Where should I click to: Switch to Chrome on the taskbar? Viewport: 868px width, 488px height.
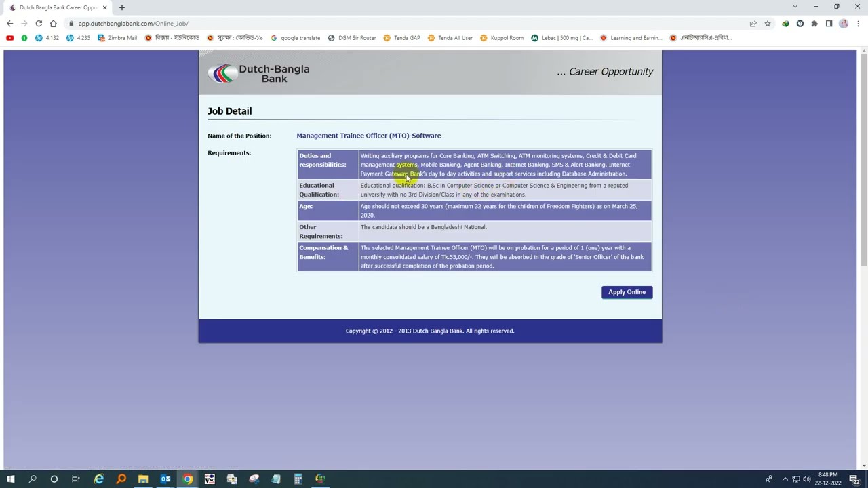[x=188, y=479]
